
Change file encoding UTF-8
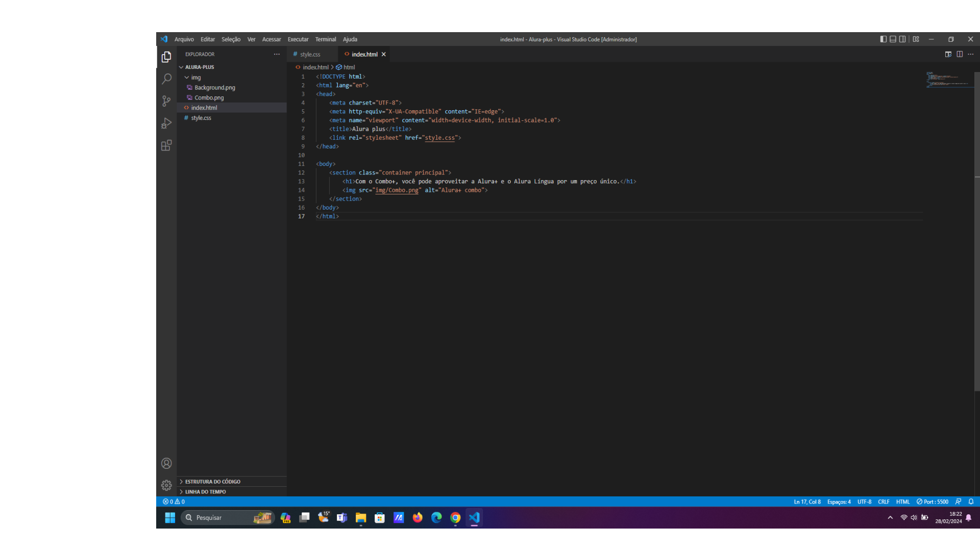(x=864, y=502)
